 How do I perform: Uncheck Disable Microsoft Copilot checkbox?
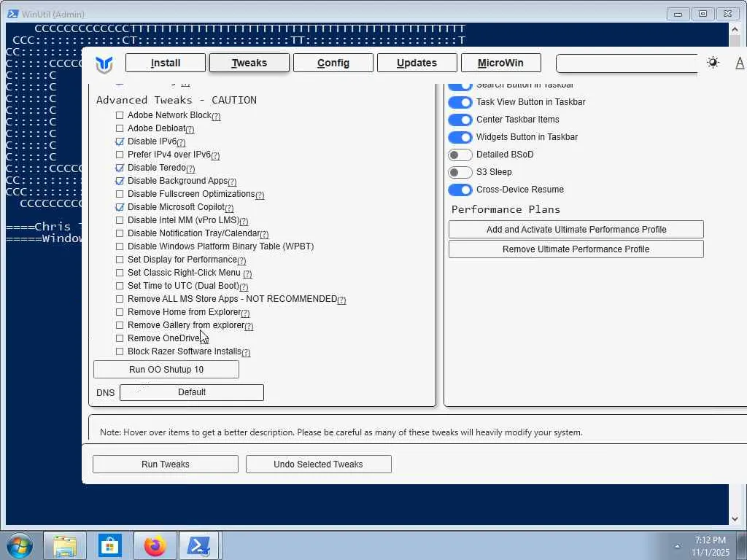120,207
